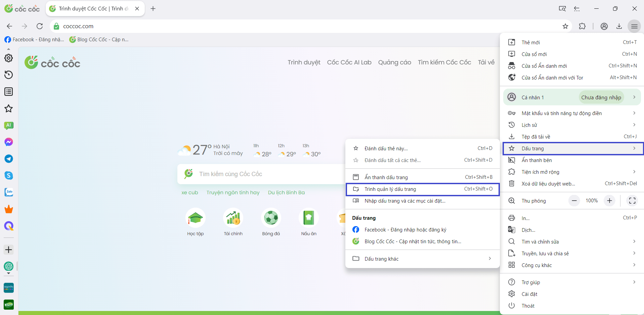
Task: Bookmark this page with the address bar star
Action: point(565,26)
